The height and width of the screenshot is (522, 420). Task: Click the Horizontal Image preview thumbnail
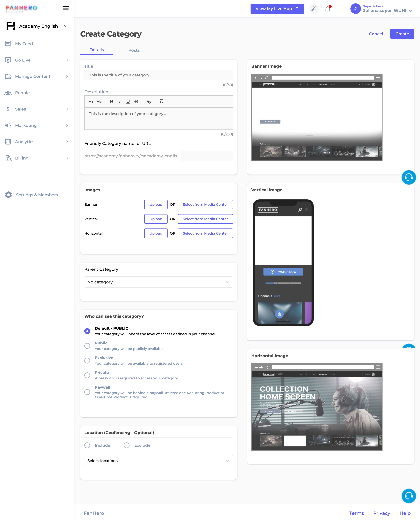tap(317, 407)
